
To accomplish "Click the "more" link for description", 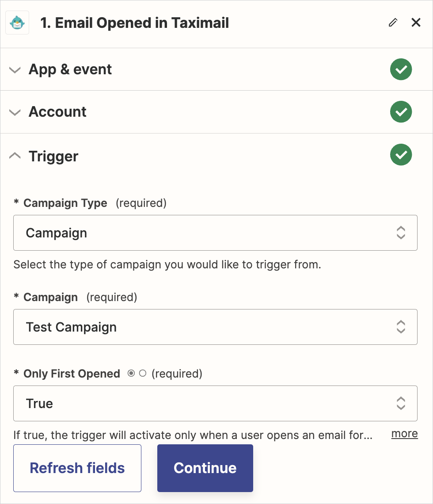I will [x=404, y=434].
